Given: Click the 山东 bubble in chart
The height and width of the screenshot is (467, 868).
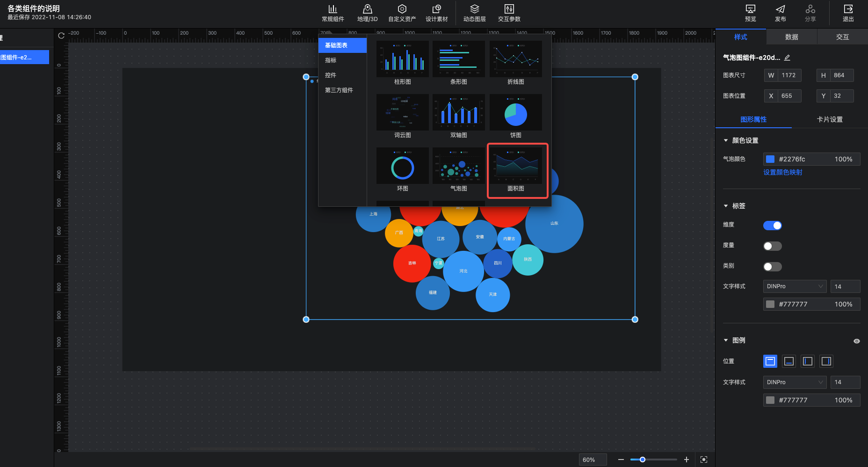Looking at the screenshot, I should point(554,224).
